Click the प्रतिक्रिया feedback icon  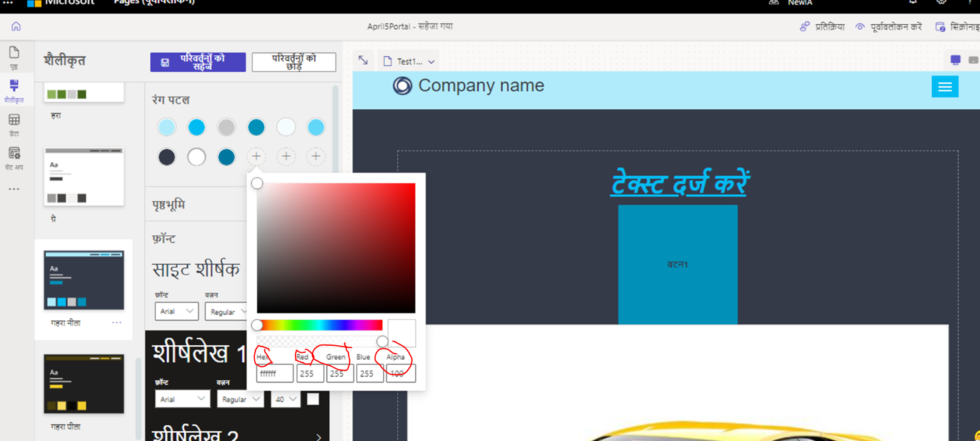[804, 27]
